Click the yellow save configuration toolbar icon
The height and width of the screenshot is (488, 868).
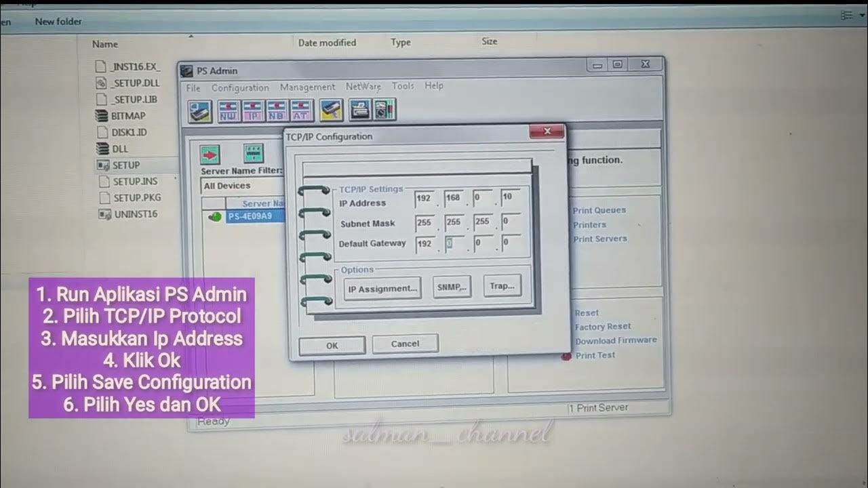[x=331, y=110]
